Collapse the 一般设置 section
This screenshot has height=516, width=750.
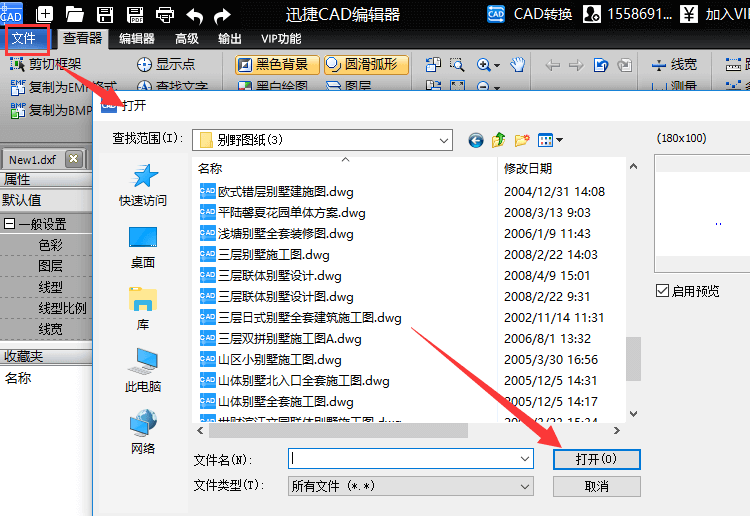click(9, 223)
